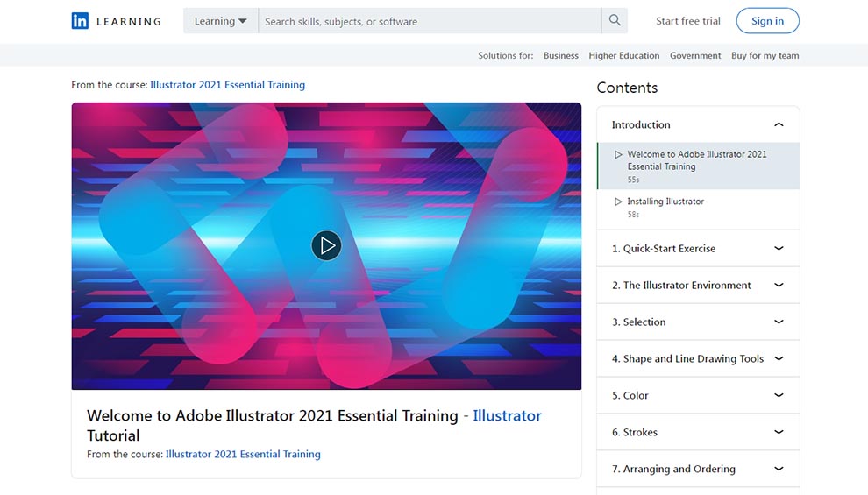Screen dimensions: 868x495
Task: Click the Contents heading
Action: pyautogui.click(x=627, y=88)
